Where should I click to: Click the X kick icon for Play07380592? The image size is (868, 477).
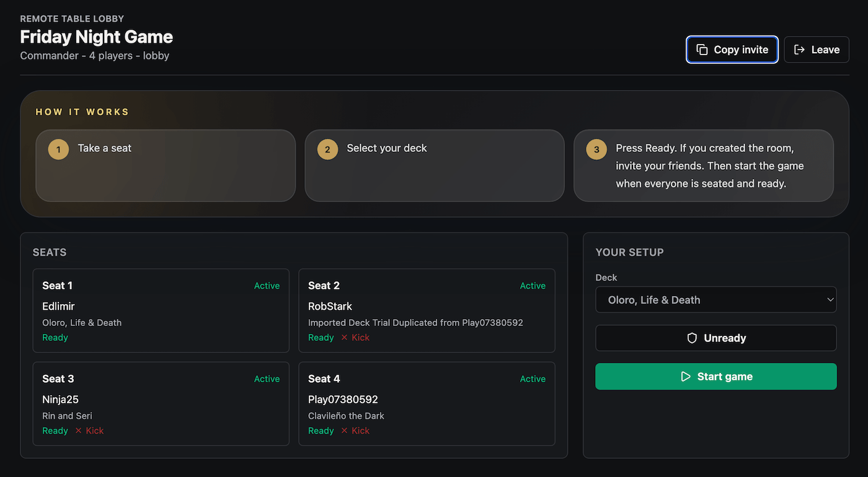pyautogui.click(x=344, y=431)
